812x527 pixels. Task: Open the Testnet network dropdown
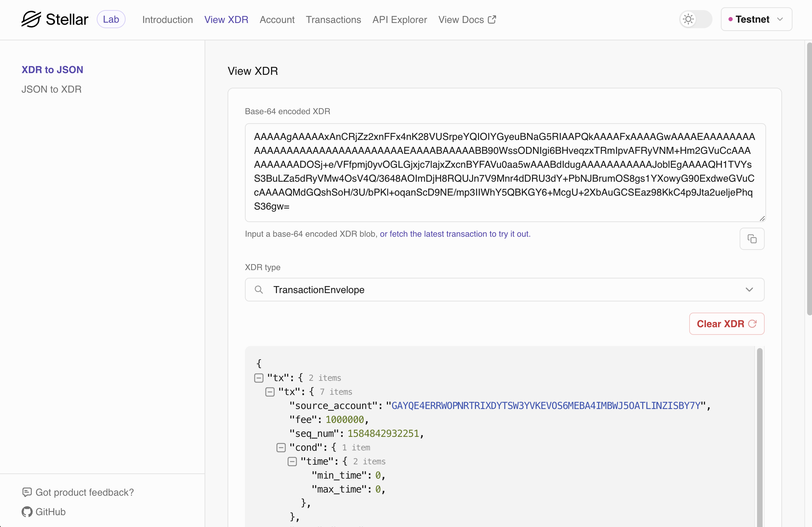(756, 19)
